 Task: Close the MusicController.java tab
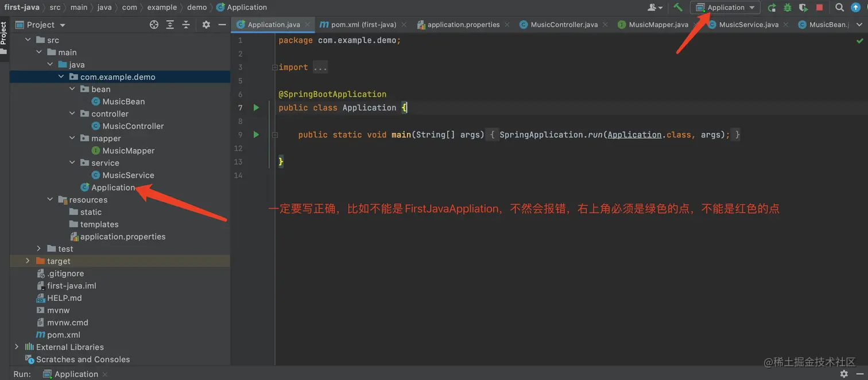pyautogui.click(x=606, y=25)
